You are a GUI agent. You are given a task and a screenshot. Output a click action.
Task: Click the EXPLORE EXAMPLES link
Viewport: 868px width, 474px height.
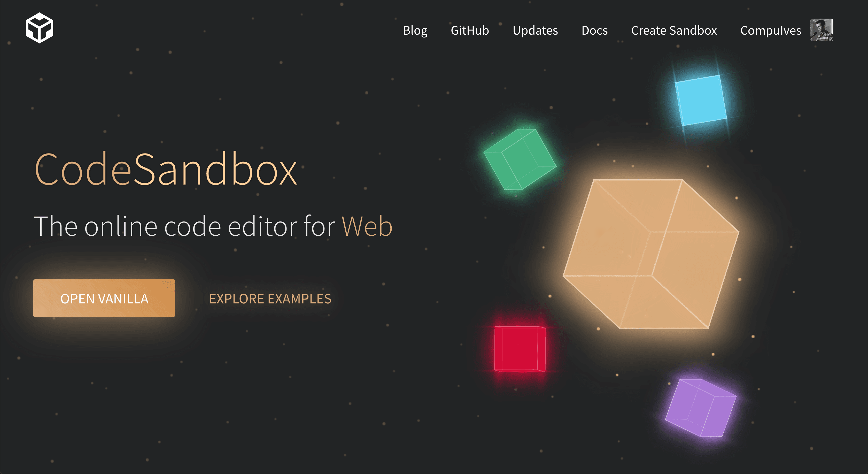[270, 298]
